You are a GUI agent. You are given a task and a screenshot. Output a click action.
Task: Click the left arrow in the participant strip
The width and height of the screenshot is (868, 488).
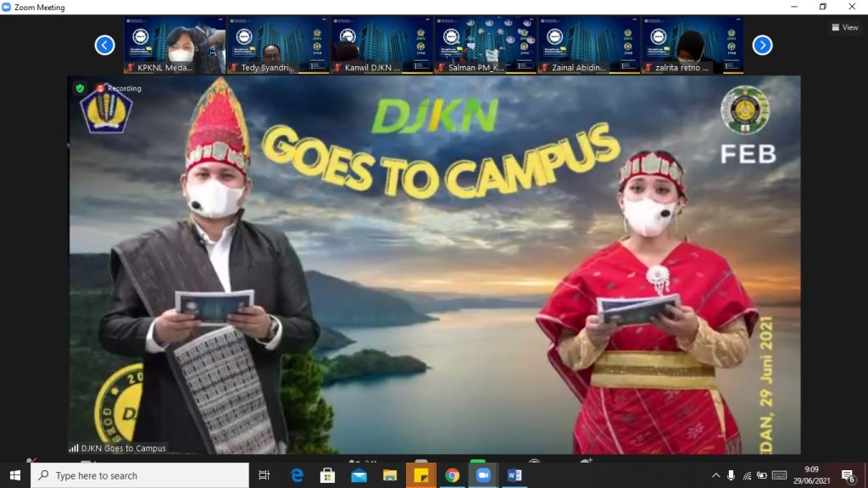(105, 45)
